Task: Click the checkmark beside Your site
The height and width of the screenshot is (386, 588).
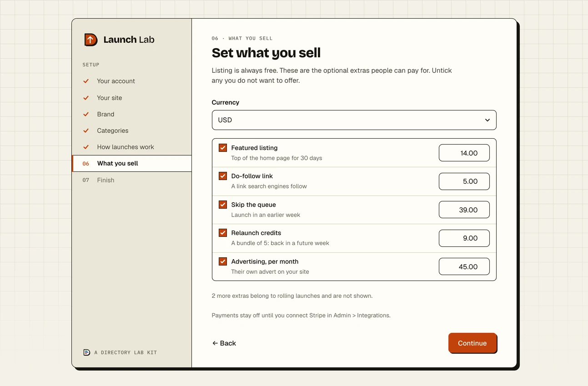Action: (86, 98)
